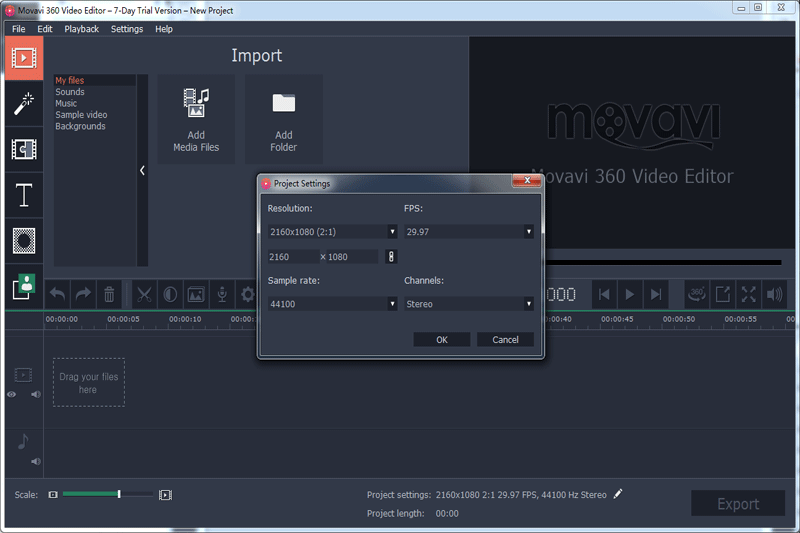Open clip properties gear icon
The image size is (800, 533).
[x=247, y=294]
